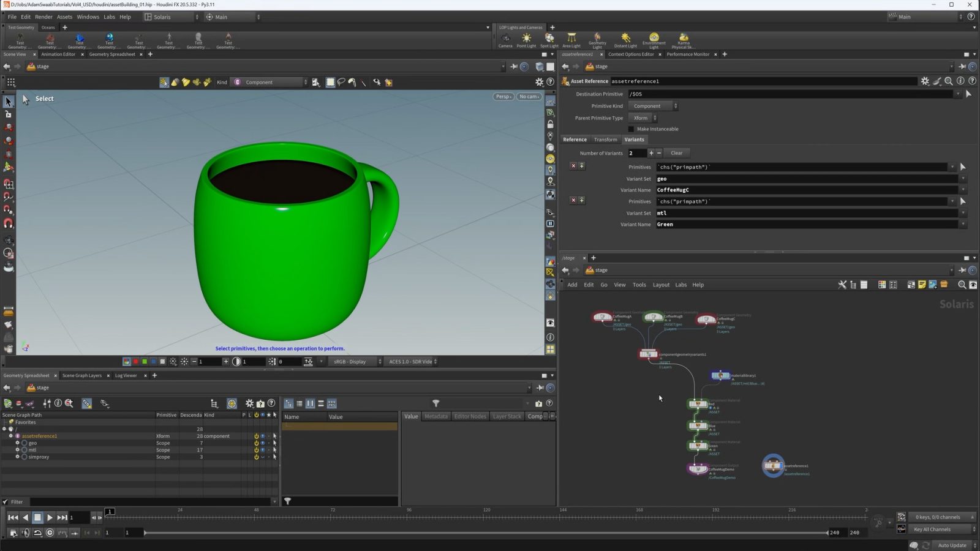
Task: Open the ACES 1.0 - SDR Video dropdown
Action: coord(412,361)
